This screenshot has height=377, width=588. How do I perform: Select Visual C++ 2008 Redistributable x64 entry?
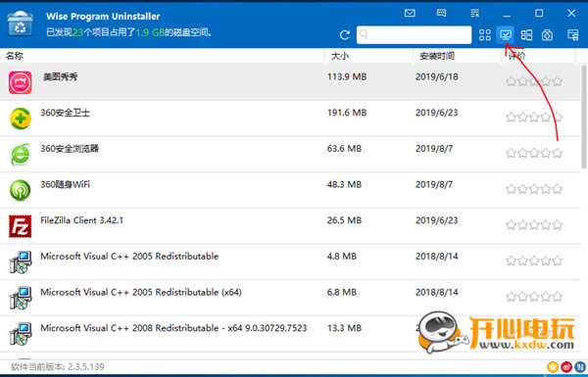(290, 334)
